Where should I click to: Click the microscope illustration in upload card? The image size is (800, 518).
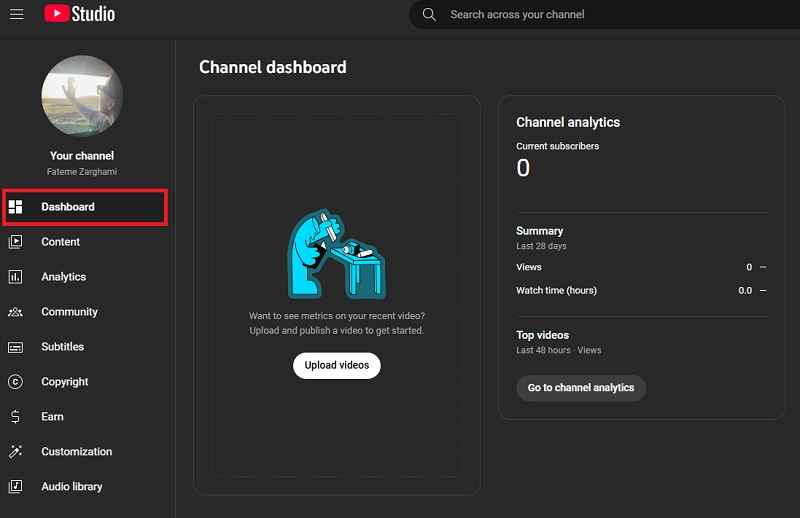pos(336,255)
